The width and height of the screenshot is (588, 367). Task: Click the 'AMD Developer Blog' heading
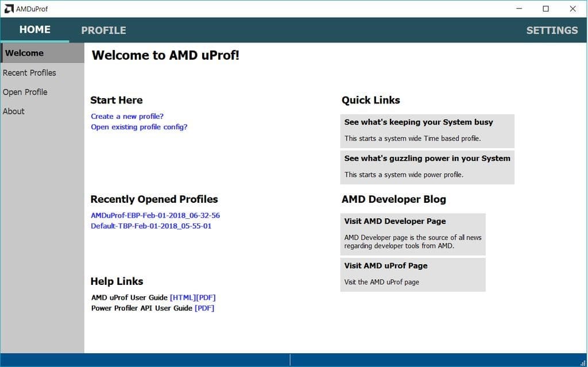click(x=394, y=199)
